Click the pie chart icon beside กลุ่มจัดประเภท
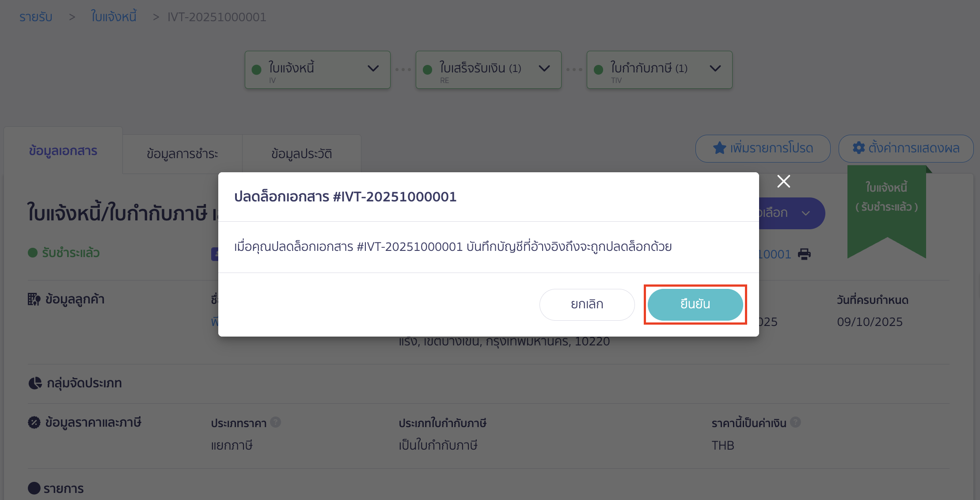 pyautogui.click(x=35, y=383)
